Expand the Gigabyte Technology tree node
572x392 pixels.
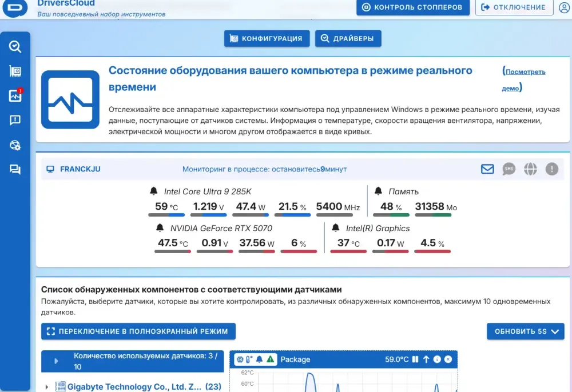click(47, 387)
